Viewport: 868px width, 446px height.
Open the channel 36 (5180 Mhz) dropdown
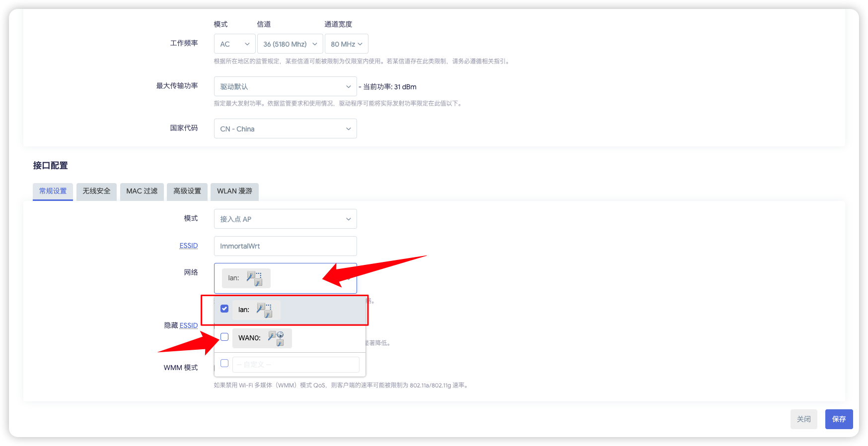point(290,44)
